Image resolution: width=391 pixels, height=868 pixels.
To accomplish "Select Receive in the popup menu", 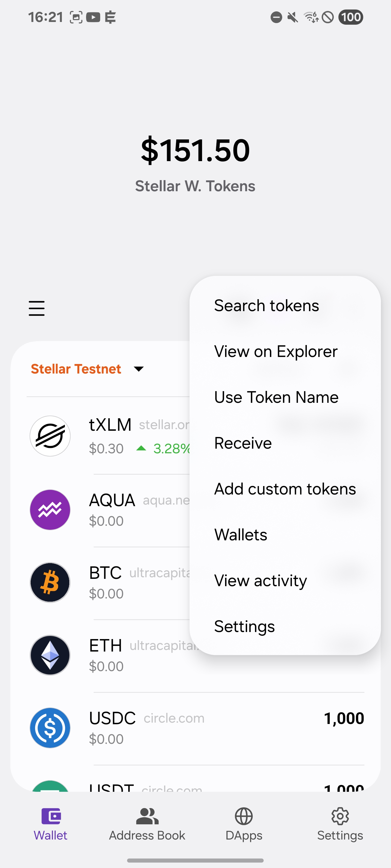I will (243, 443).
